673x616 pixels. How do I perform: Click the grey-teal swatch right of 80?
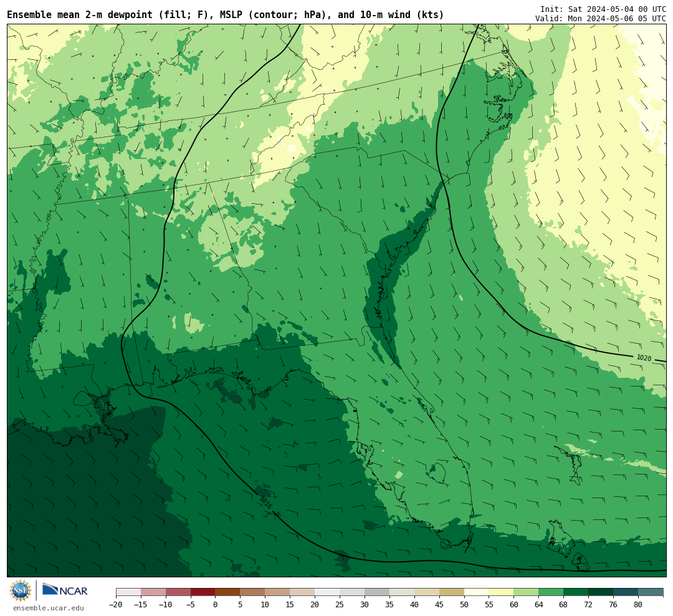[x=651, y=592]
